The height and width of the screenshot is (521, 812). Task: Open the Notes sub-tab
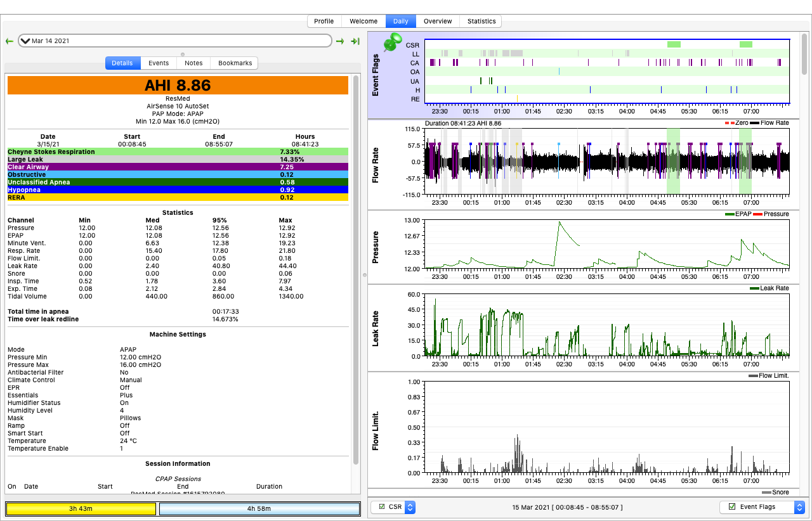(x=193, y=63)
